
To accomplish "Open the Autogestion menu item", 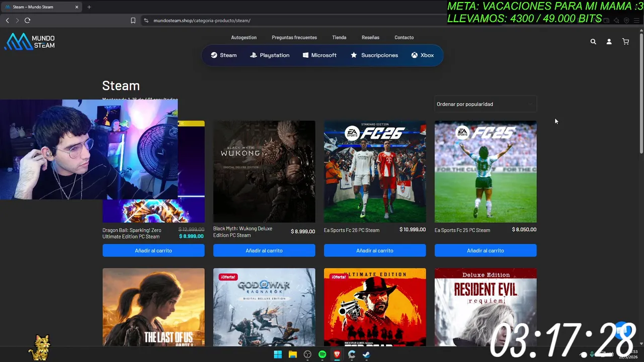I will 244,38.
